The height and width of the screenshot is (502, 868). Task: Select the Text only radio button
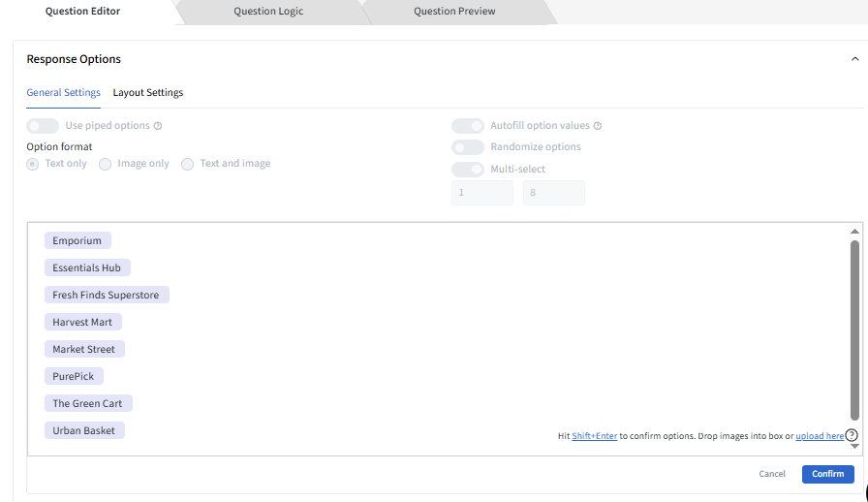point(33,164)
